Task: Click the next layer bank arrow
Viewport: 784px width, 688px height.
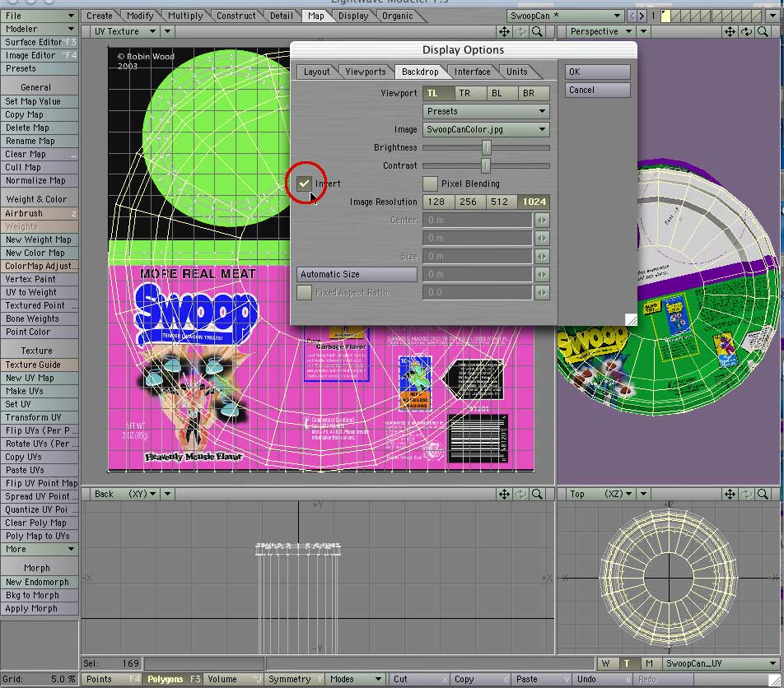Action: 642,16
